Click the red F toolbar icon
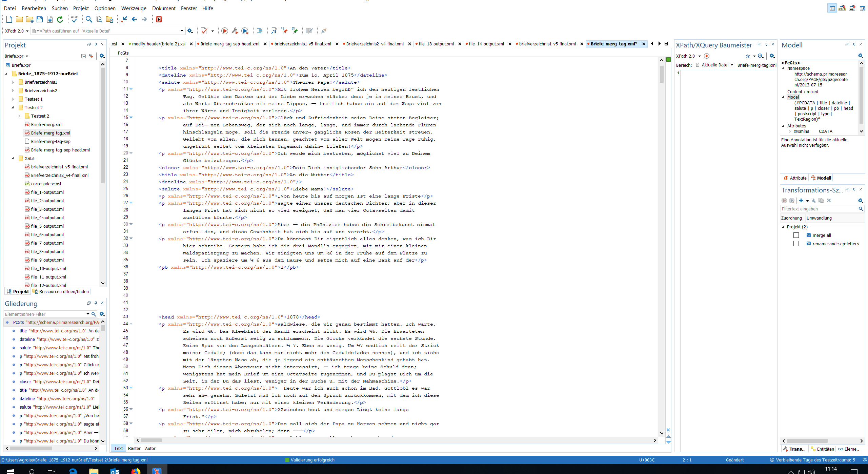Screen dimensions: 868x474 [159, 19]
